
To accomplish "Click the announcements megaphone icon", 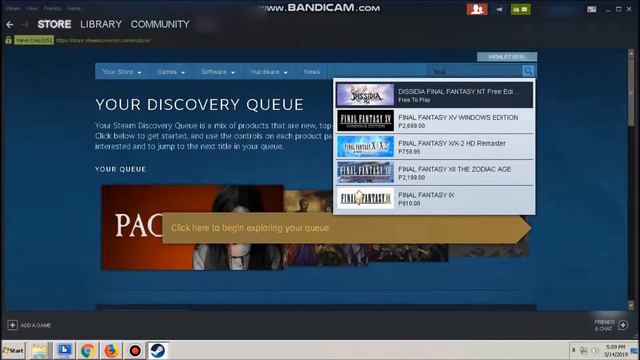I will pos(499,9).
